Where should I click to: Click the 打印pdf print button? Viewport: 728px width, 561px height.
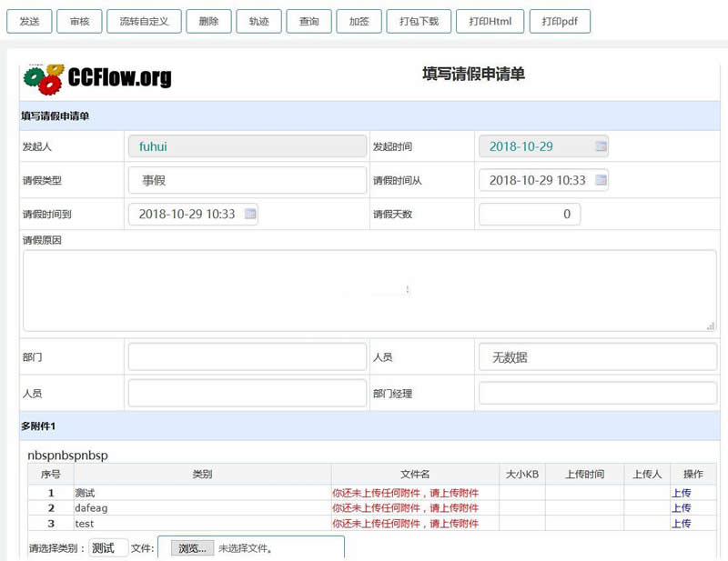tap(561, 21)
